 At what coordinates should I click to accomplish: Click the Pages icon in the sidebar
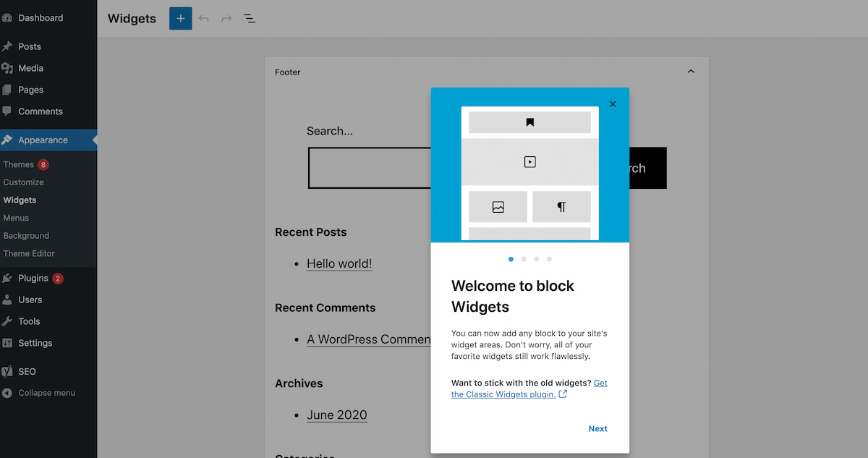coord(7,90)
